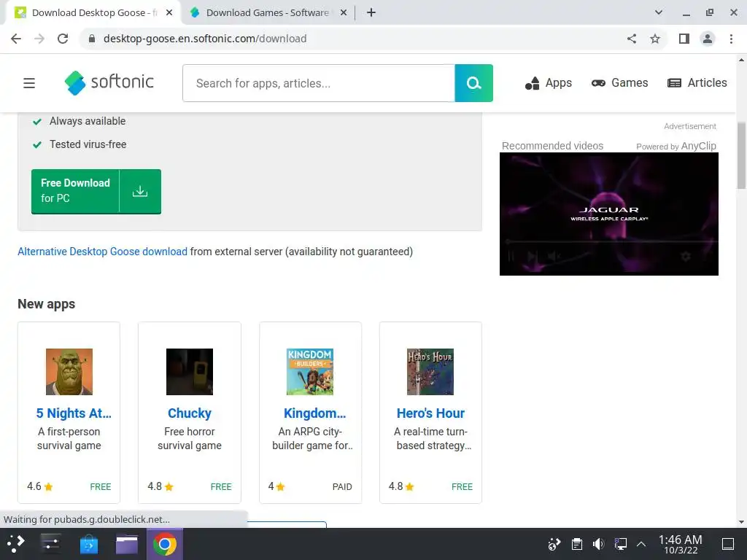Click the Kingdom Builders thumbnail
Viewport: 747px width, 560px height.
(310, 371)
